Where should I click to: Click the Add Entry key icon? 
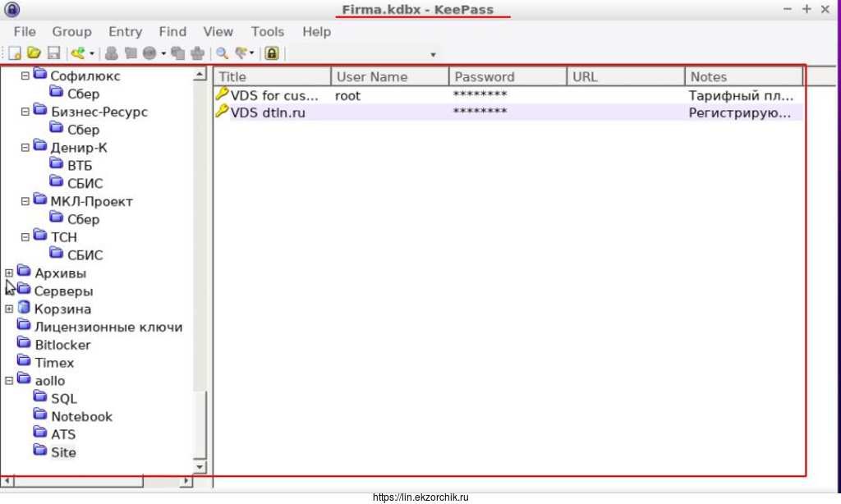click(x=78, y=53)
